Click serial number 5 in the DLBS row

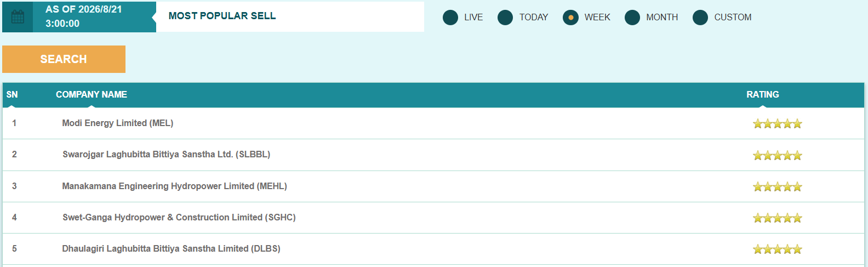click(x=14, y=248)
